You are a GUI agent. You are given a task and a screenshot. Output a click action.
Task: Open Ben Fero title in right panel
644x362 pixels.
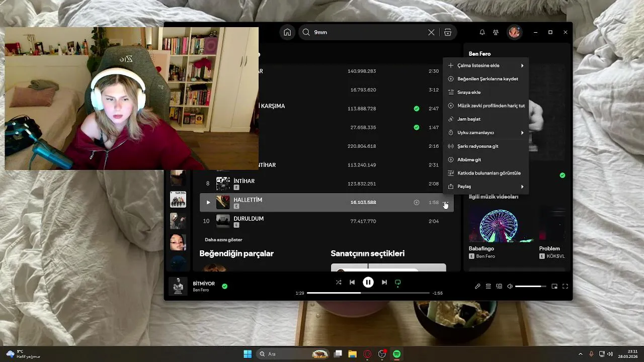click(x=479, y=54)
